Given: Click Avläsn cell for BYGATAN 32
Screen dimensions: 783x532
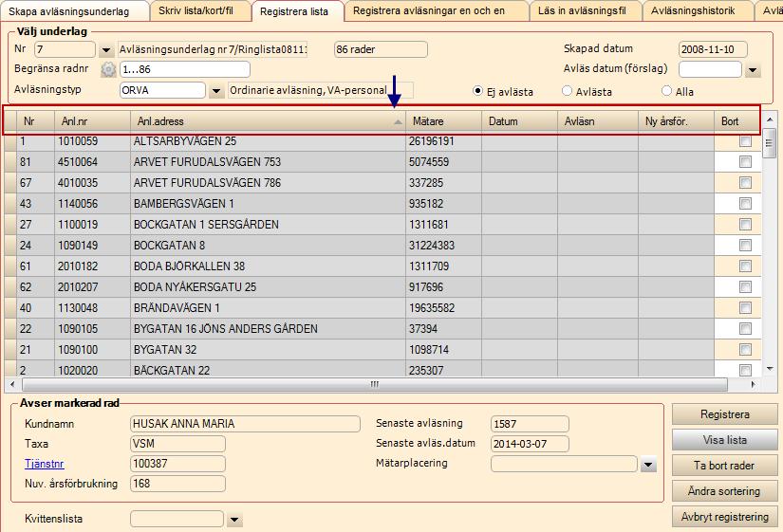Looking at the screenshot, I should tap(598, 349).
